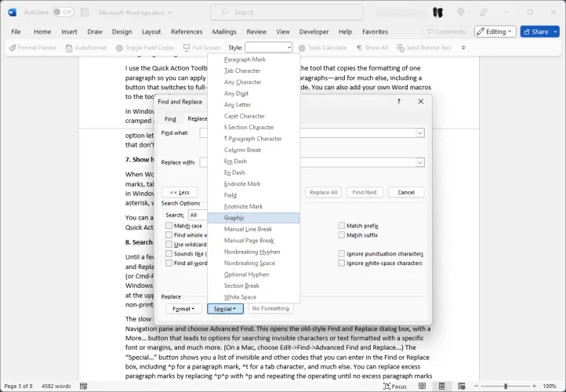The height and width of the screenshot is (392, 566).
Task: Click the Less button to collapse options
Action: [x=179, y=192]
